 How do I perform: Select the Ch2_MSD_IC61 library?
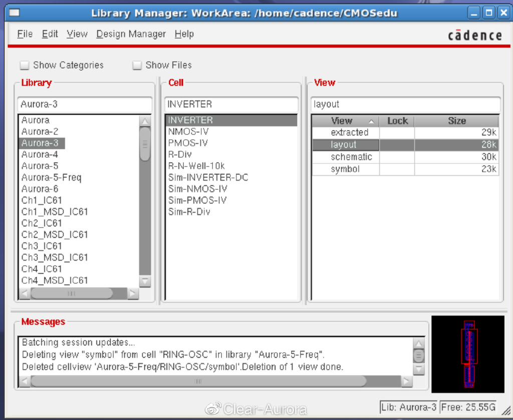point(55,235)
